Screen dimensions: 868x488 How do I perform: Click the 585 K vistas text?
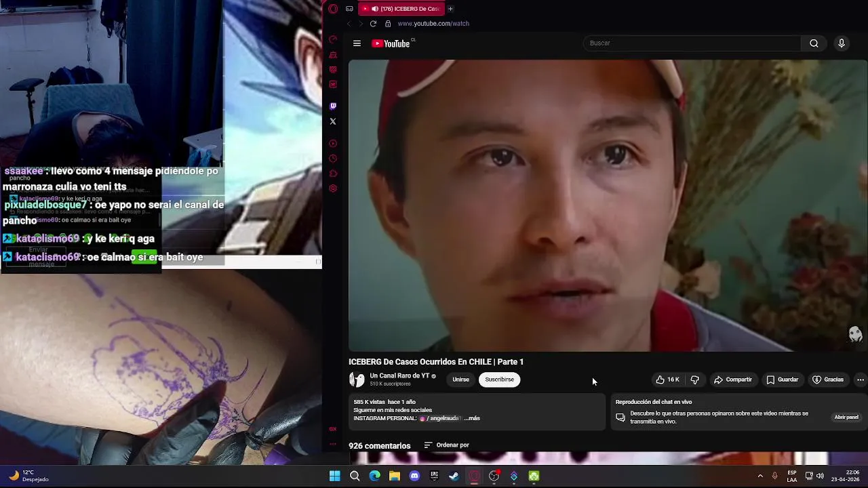tap(370, 402)
